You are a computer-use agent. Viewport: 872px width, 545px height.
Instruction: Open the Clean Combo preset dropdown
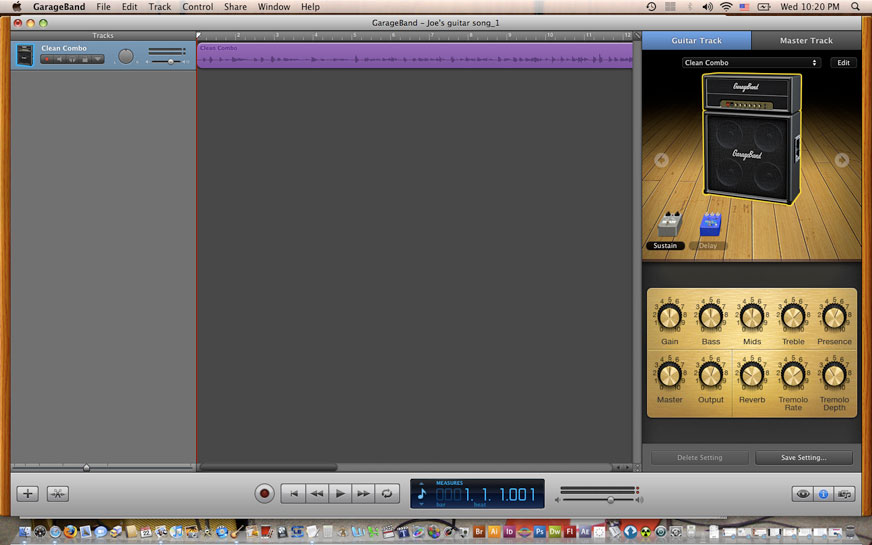coord(750,63)
